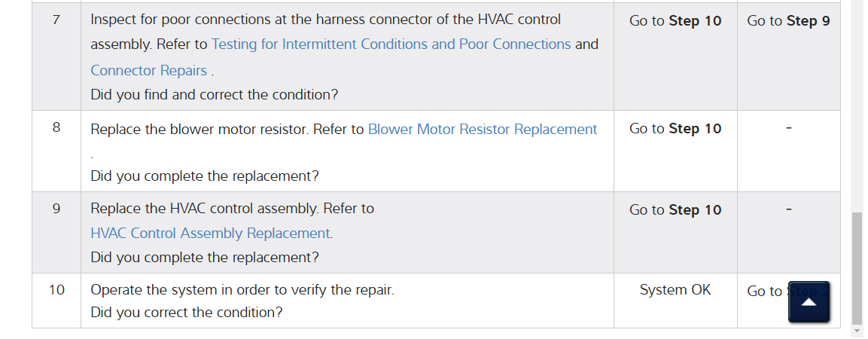This screenshot has height=339, width=868.
Task: Click "Did you find and correct the condition?" text
Action: tap(214, 95)
